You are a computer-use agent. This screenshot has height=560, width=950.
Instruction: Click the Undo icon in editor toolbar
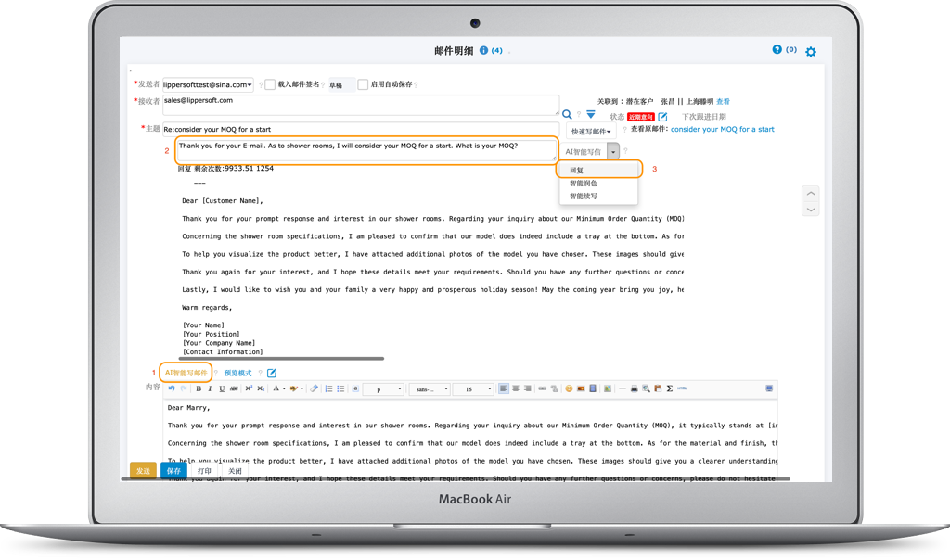pyautogui.click(x=172, y=388)
